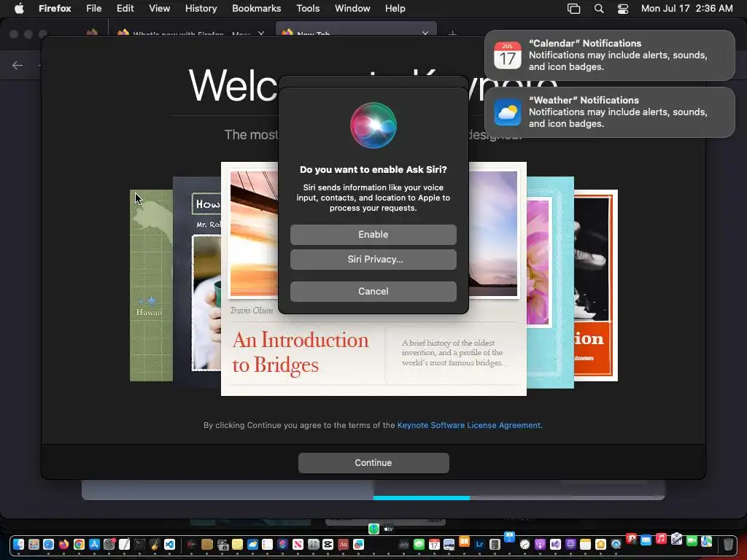Open FaceTime from the Dock
Image resolution: width=747 pixels, height=560 pixels.
(692, 542)
